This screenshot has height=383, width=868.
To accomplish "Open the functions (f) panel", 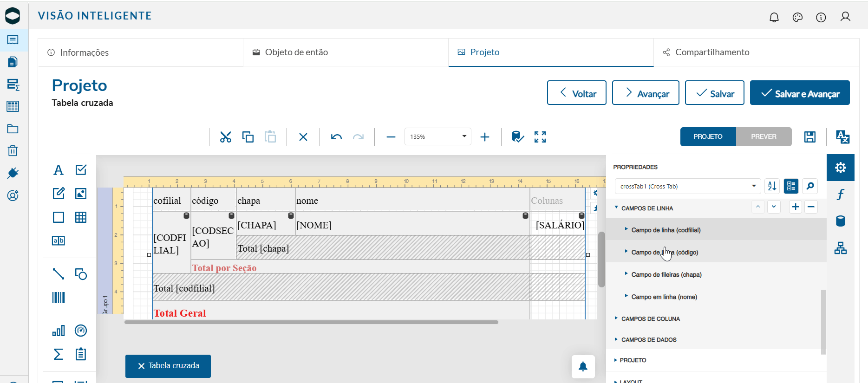I will pyautogui.click(x=841, y=194).
